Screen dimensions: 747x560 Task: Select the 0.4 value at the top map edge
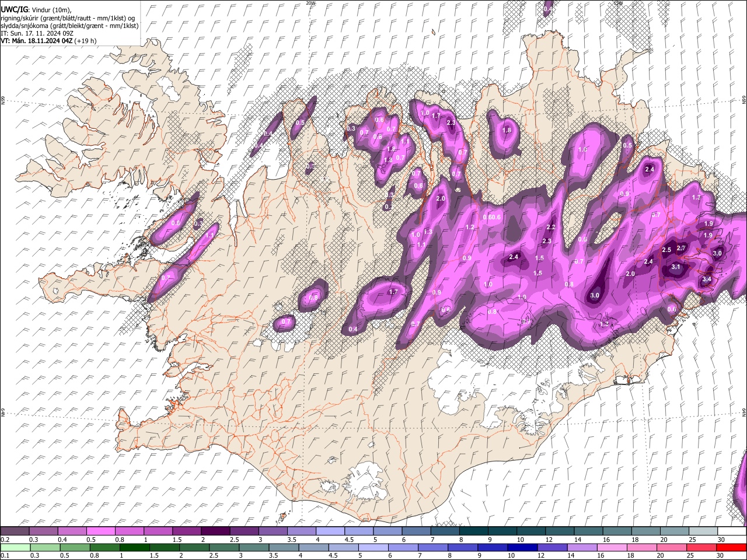(x=547, y=9)
